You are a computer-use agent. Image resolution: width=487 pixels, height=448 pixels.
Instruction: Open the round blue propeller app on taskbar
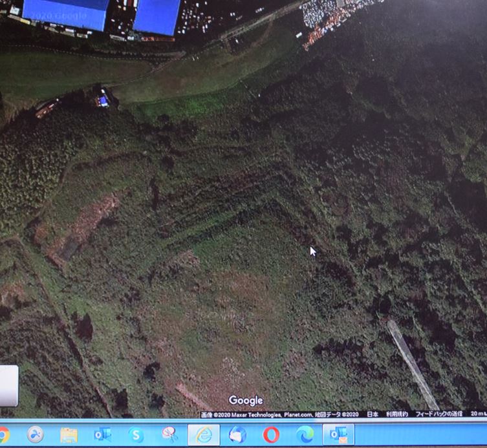[35, 434]
